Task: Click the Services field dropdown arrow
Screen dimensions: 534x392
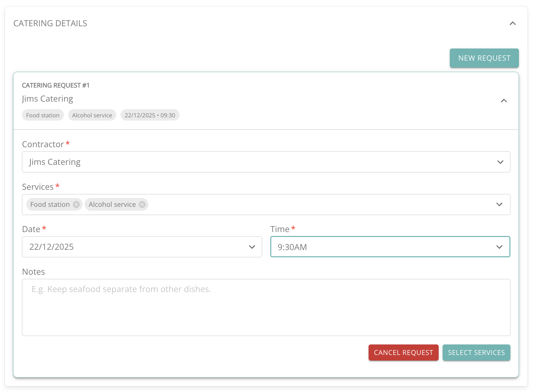Action: 499,205
